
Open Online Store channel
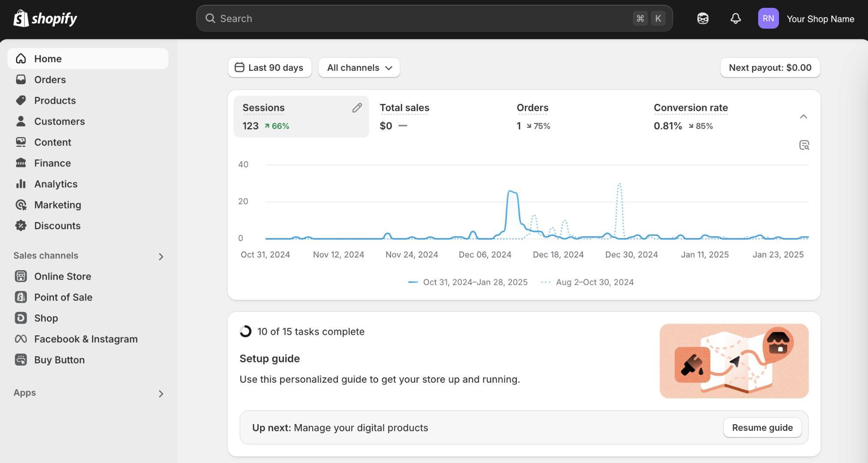pyautogui.click(x=88, y=276)
